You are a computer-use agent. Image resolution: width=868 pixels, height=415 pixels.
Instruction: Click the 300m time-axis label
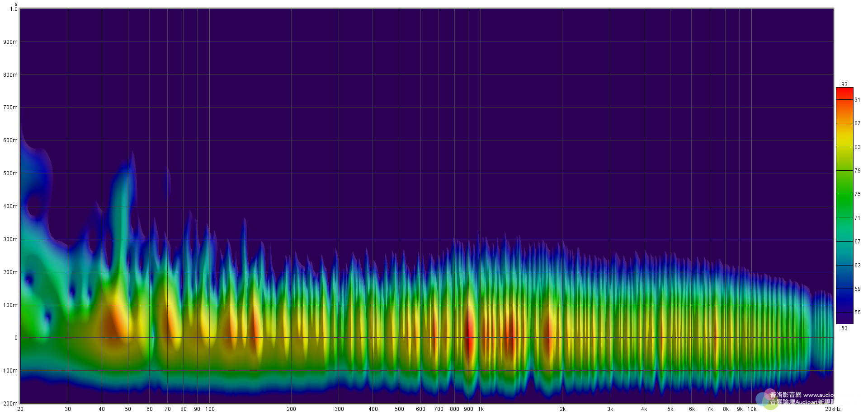coord(11,239)
